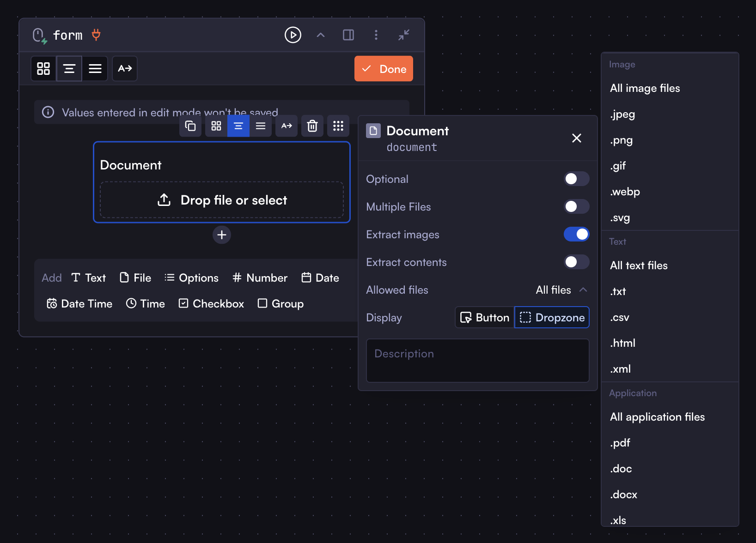This screenshot has width=756, height=543.
Task: Enable the Optional toggle
Action: [x=576, y=179]
